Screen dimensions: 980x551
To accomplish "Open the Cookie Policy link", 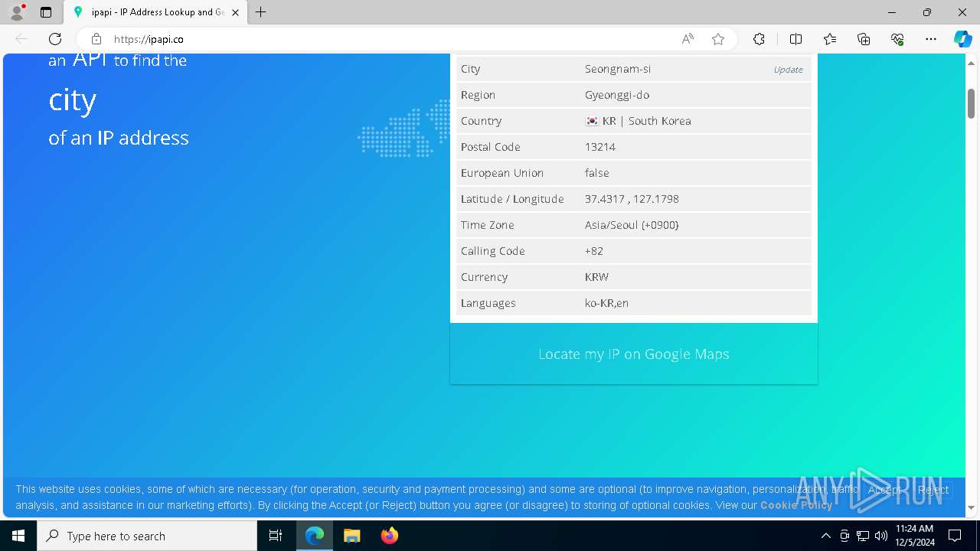I will point(796,505).
